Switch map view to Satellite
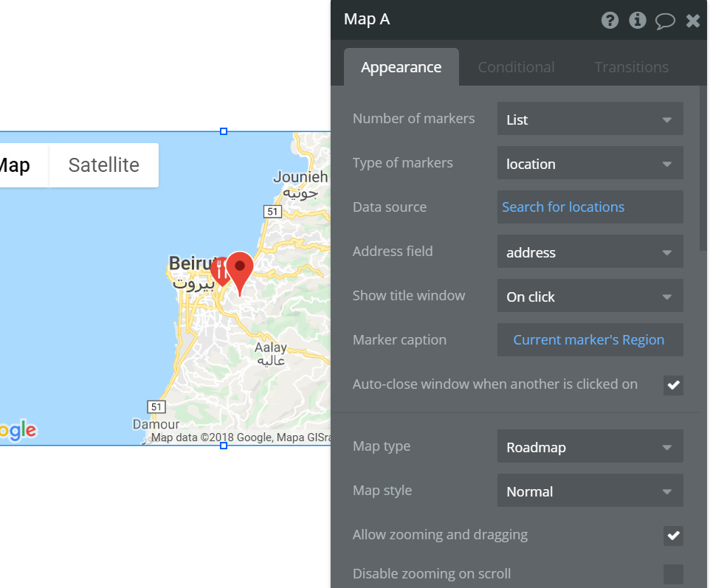The image size is (710, 588). point(103,165)
